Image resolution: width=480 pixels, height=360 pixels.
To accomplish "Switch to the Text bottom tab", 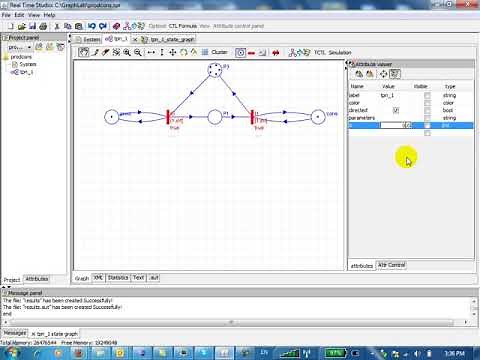I will [138, 277].
